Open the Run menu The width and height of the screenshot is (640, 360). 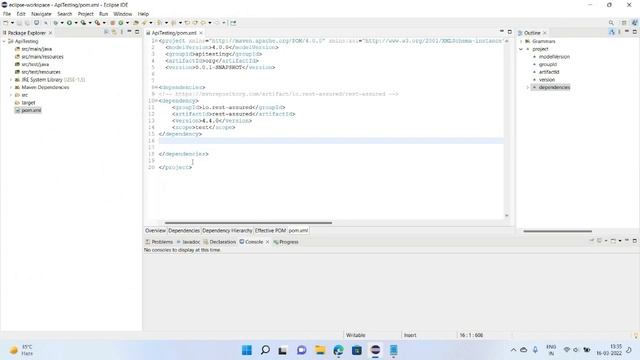(x=104, y=14)
